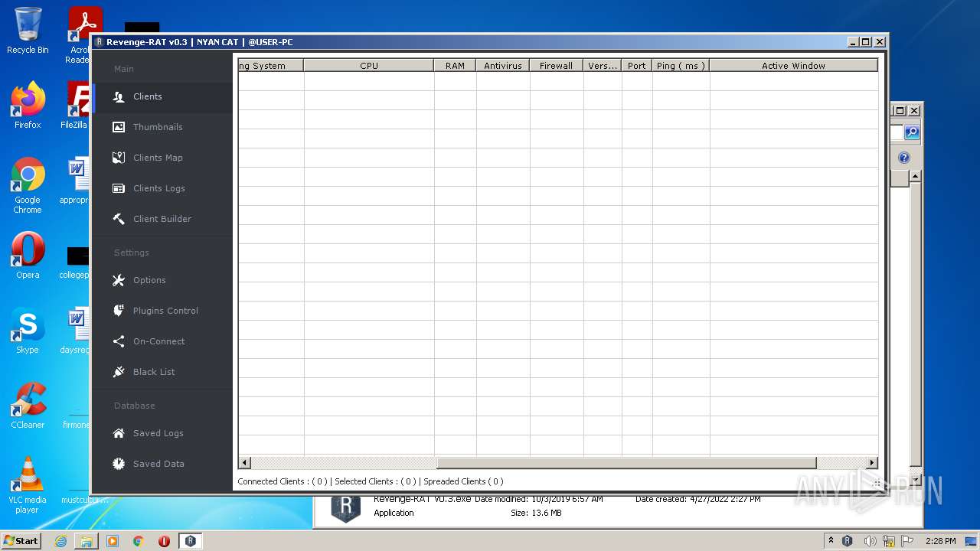Click the left arrow of the horizontal scrollbar
This screenshot has height=551, width=980.
(245, 463)
